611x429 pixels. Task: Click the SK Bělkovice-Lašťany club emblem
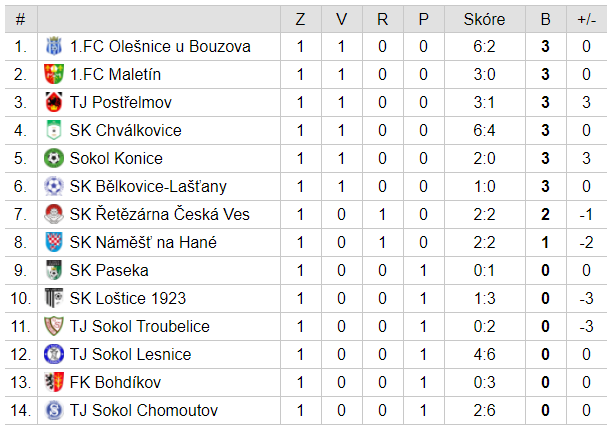pos(54,186)
